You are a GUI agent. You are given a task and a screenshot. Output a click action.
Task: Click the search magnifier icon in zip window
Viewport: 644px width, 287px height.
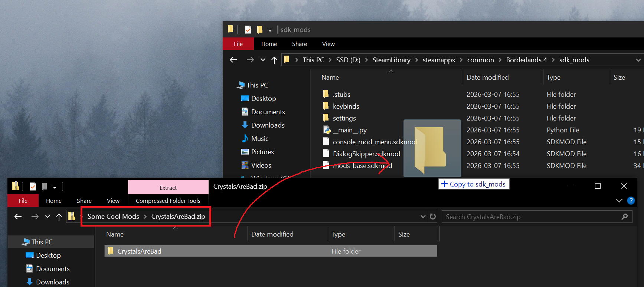pos(625,217)
